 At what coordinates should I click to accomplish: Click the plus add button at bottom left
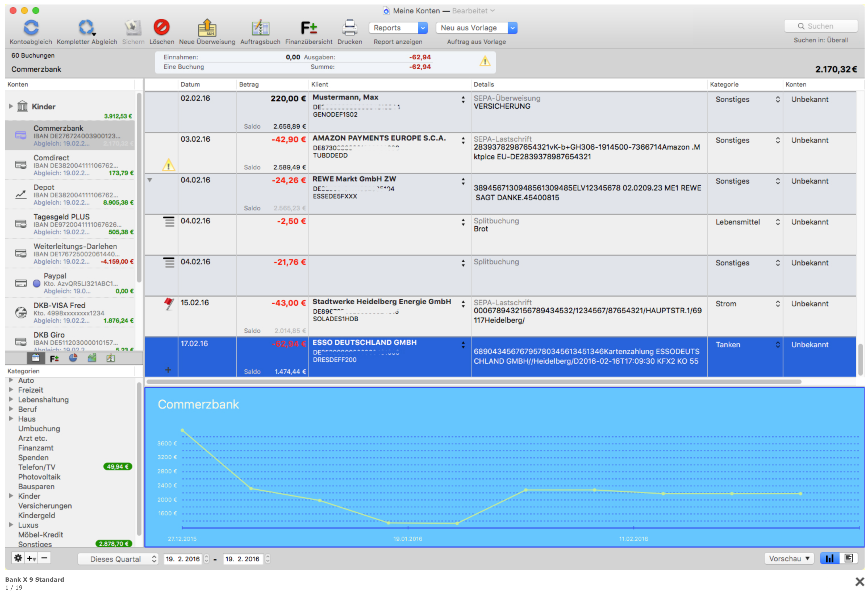coord(31,558)
